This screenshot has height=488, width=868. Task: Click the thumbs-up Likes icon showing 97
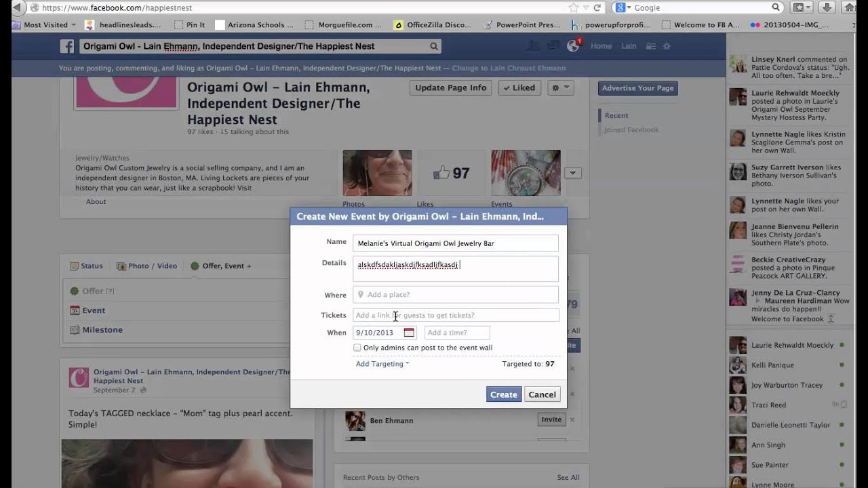coord(441,173)
